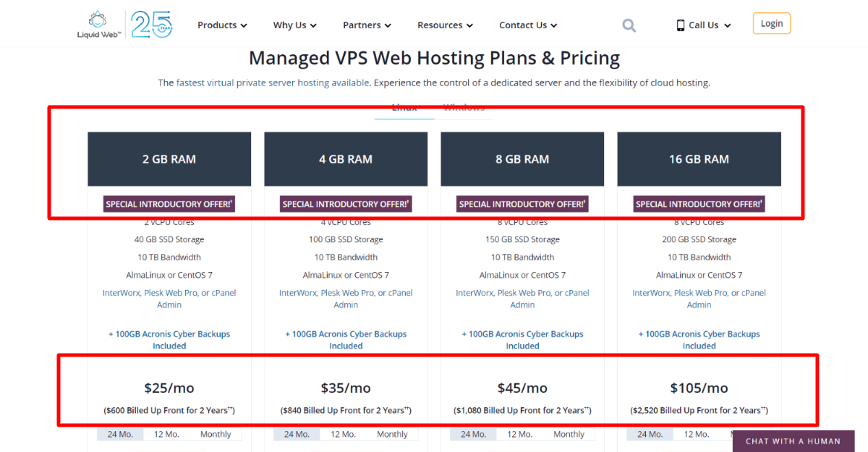Open the Resources menu

tap(445, 25)
